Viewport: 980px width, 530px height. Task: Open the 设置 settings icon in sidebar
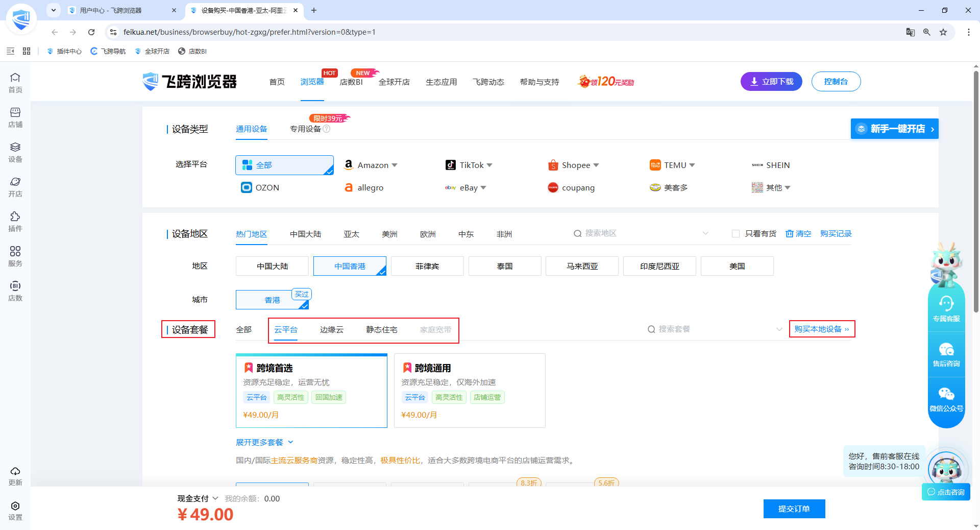(x=15, y=511)
